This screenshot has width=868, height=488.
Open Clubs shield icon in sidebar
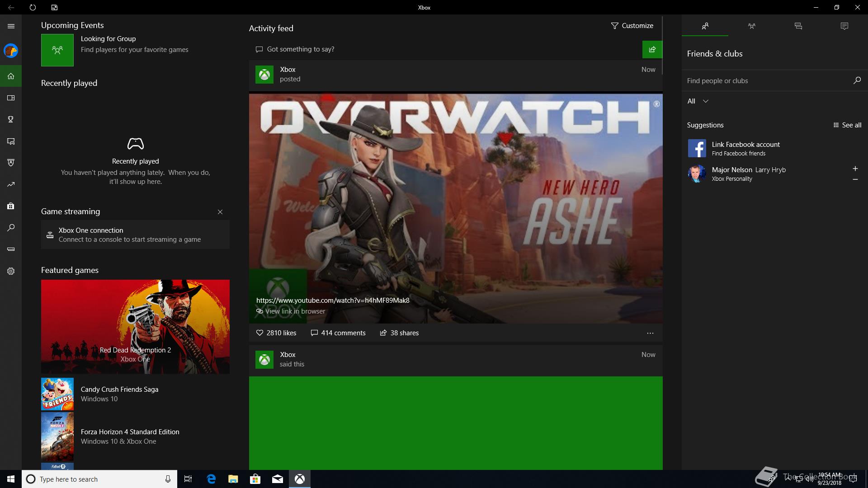click(11, 163)
